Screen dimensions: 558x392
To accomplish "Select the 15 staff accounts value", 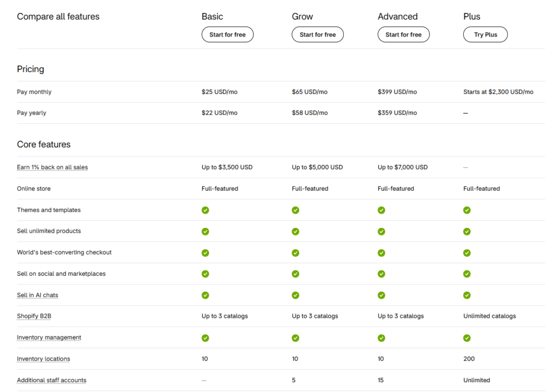I will (381, 380).
